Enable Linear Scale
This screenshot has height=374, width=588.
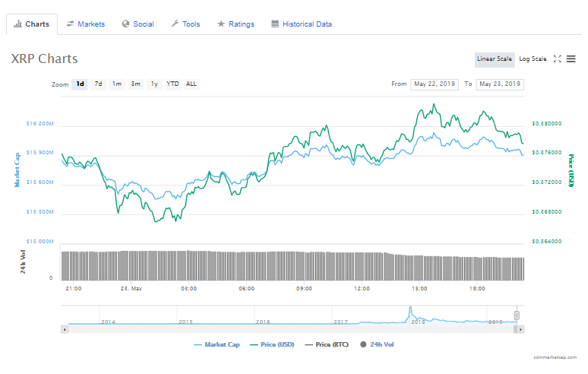495,59
